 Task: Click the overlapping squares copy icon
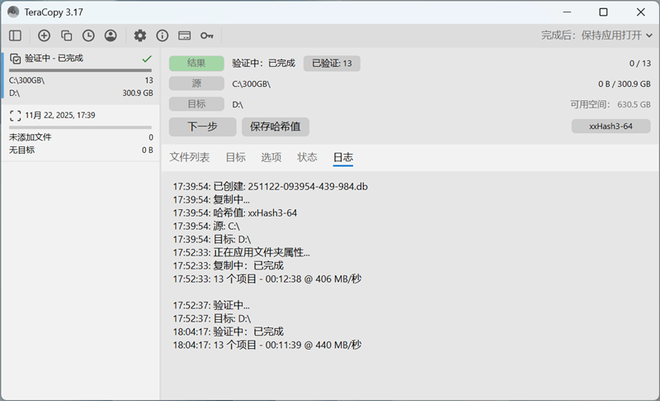click(66, 35)
